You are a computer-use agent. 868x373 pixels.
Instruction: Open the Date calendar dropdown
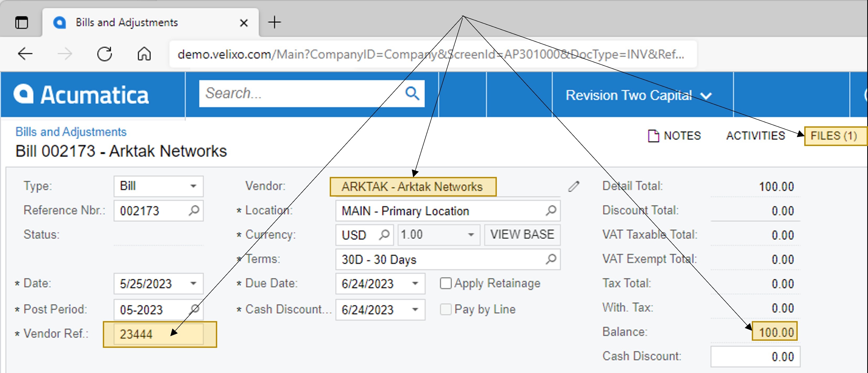click(x=193, y=283)
